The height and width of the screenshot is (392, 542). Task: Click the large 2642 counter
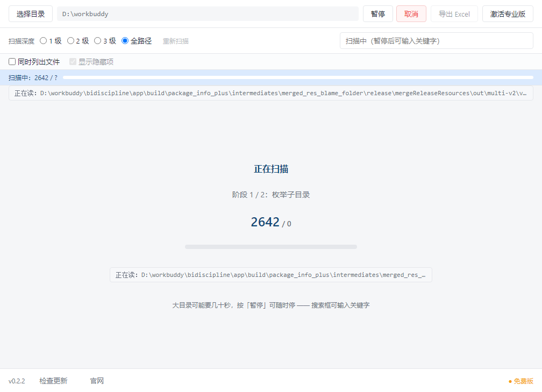click(x=265, y=222)
